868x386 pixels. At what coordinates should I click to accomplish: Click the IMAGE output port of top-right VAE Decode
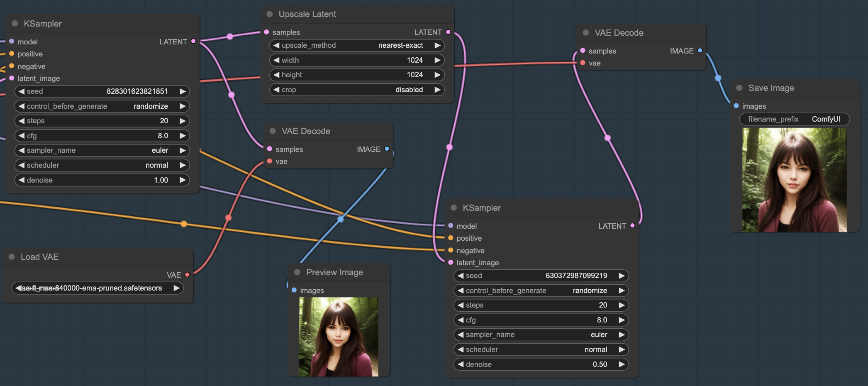(700, 51)
